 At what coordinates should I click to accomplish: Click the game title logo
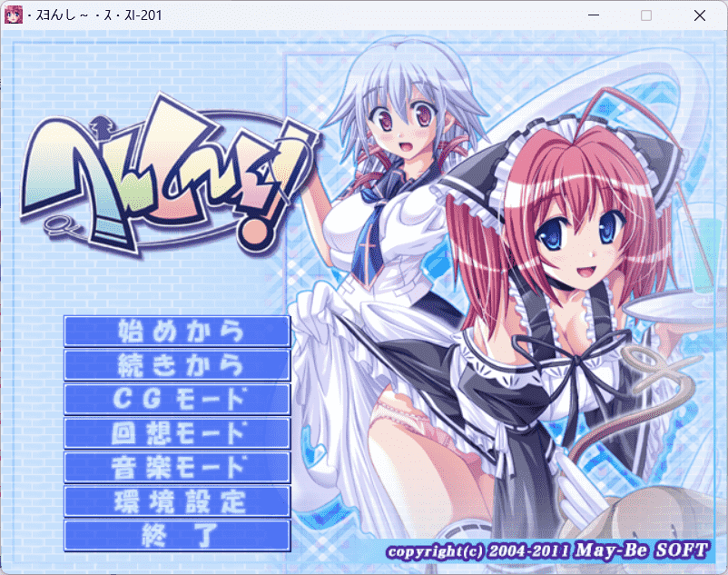[170, 175]
